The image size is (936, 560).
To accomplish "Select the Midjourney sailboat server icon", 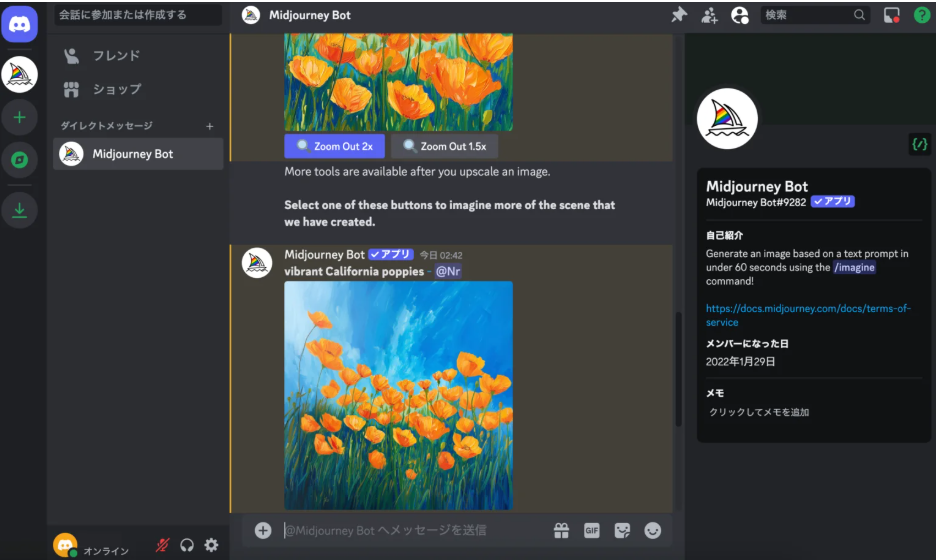I will tap(20, 75).
